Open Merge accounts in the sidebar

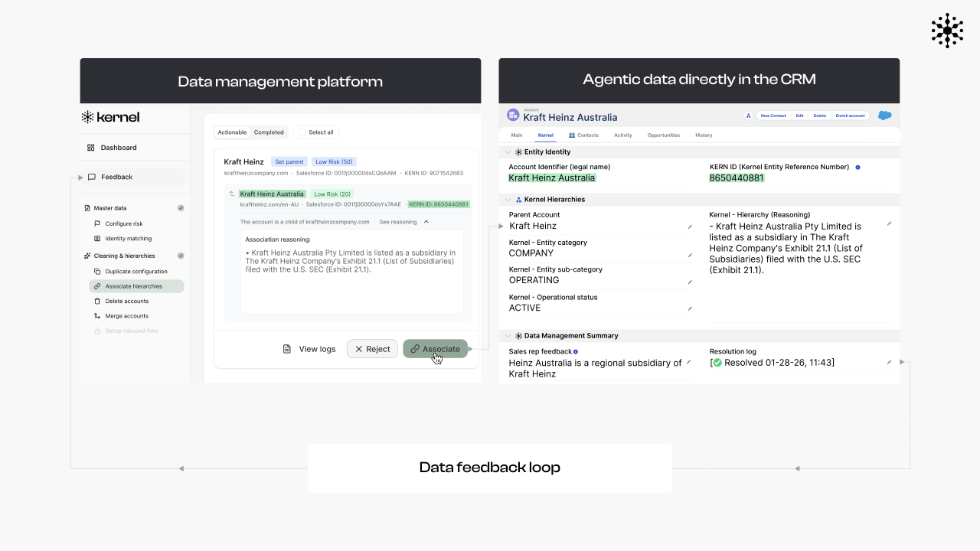[x=121, y=316]
